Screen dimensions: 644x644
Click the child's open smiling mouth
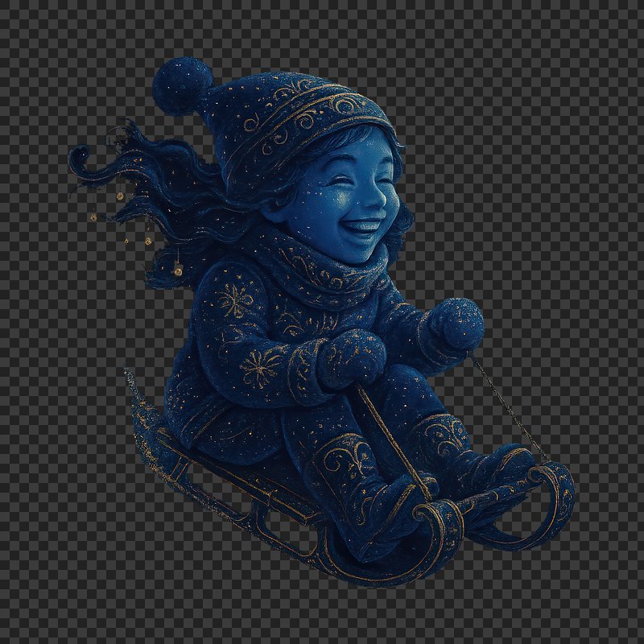click(x=363, y=227)
